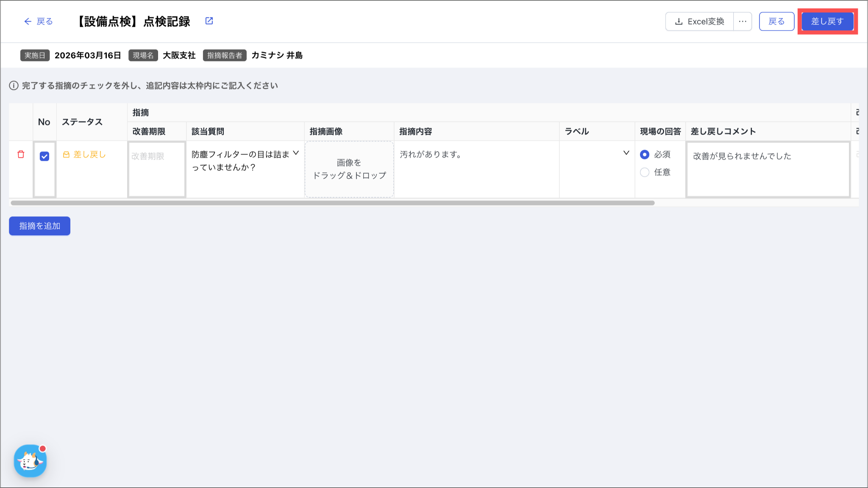Screen dimensions: 868x488
Task: Expand the 該当質問 dropdown arrow
Action: click(x=296, y=153)
